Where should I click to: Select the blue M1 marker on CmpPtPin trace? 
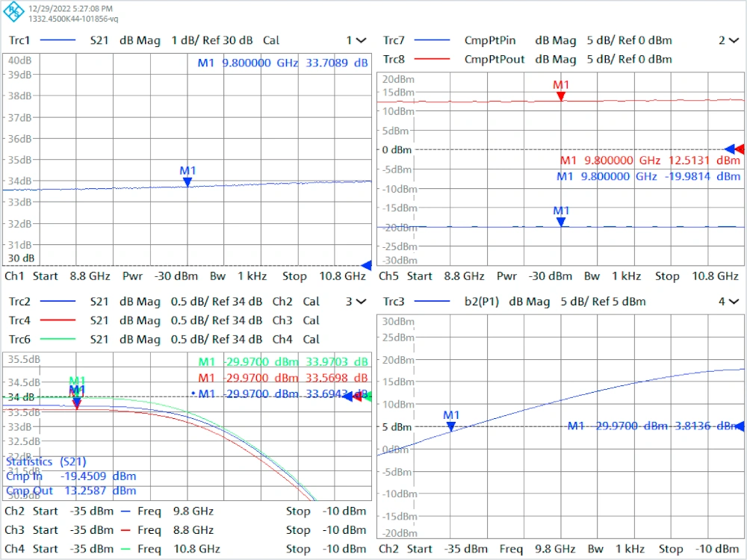pyautogui.click(x=561, y=223)
